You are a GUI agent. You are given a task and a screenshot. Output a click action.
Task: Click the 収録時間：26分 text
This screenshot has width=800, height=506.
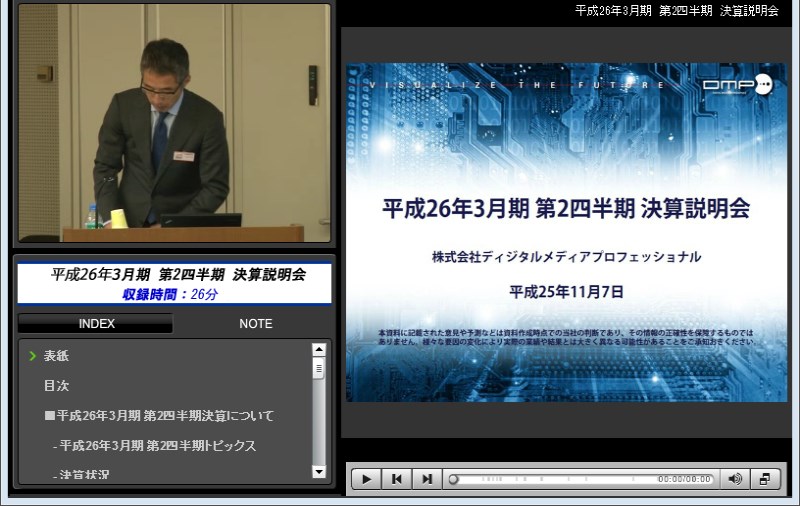pyautogui.click(x=170, y=294)
